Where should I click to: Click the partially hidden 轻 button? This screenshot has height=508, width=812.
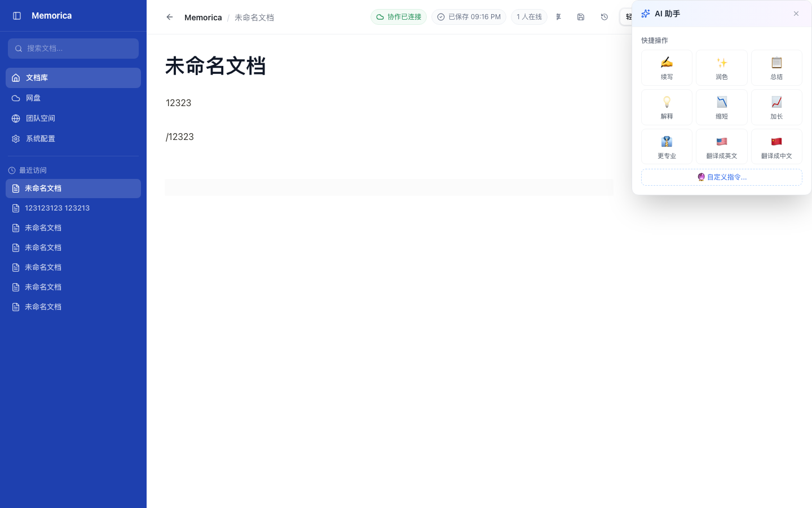626,17
